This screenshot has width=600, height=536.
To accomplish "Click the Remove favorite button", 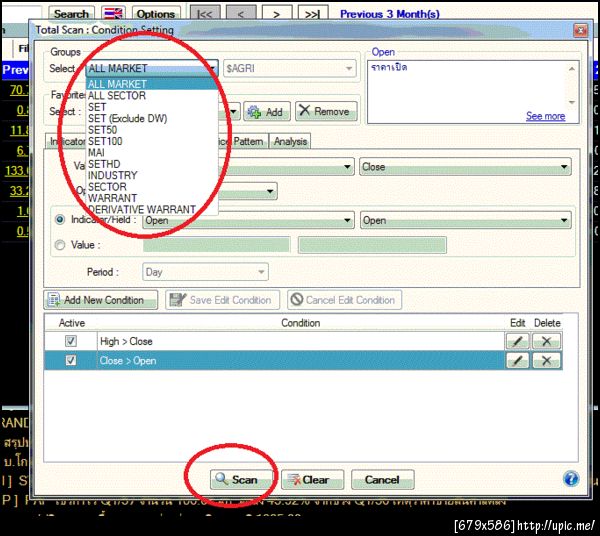I will pos(326,112).
